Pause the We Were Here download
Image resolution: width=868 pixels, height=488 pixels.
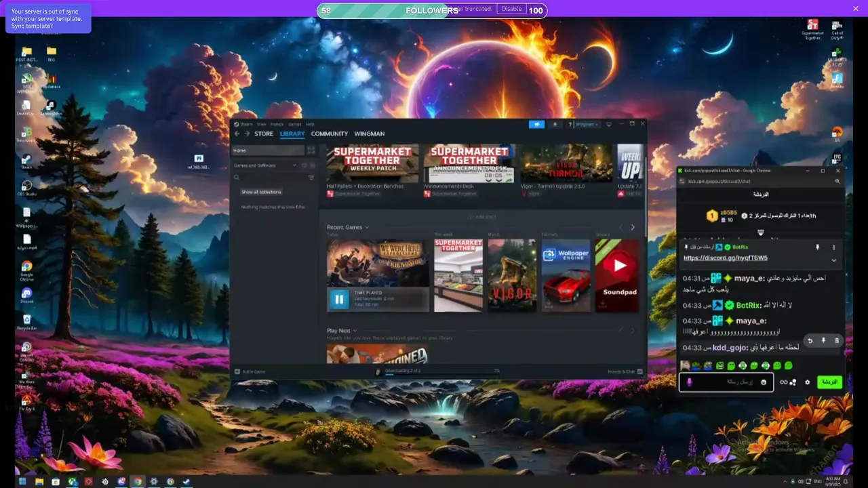coord(338,299)
